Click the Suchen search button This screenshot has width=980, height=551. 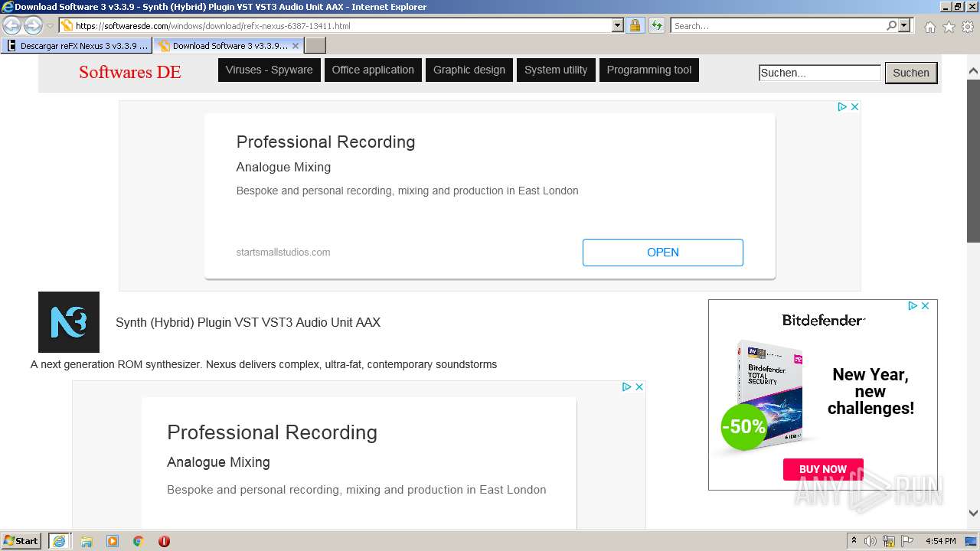(911, 73)
